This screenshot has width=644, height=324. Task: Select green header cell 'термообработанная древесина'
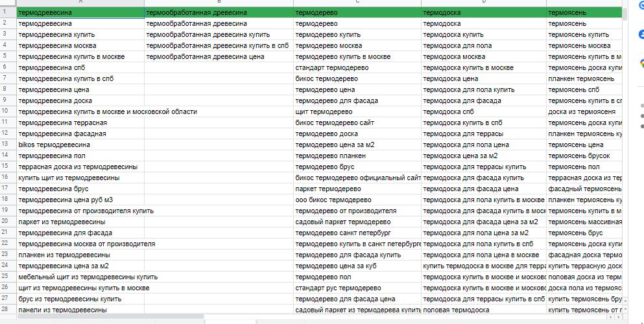pos(219,13)
